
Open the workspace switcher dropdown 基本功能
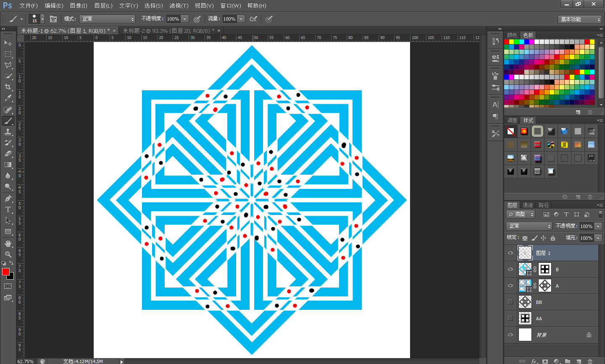coord(581,19)
